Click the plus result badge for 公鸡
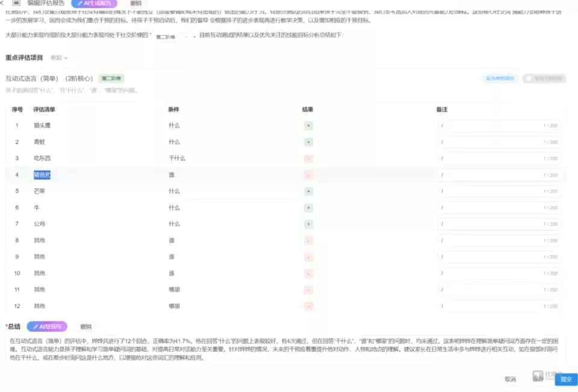 click(x=308, y=224)
